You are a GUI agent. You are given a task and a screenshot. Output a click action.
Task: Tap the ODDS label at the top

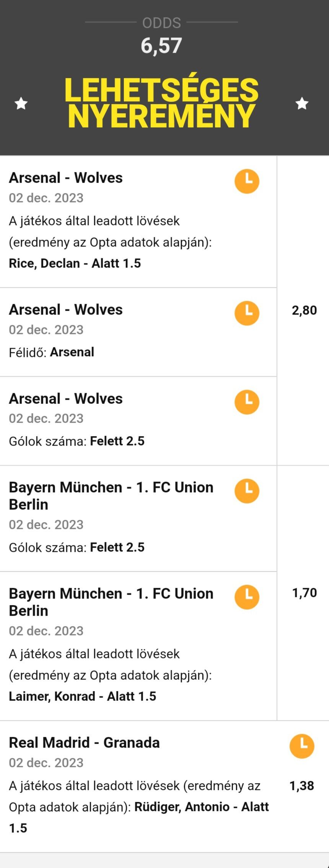161,23
